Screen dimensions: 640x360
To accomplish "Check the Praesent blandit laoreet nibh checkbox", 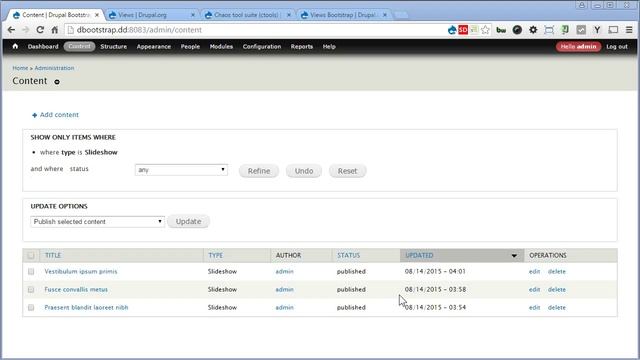I will tap(31, 307).
